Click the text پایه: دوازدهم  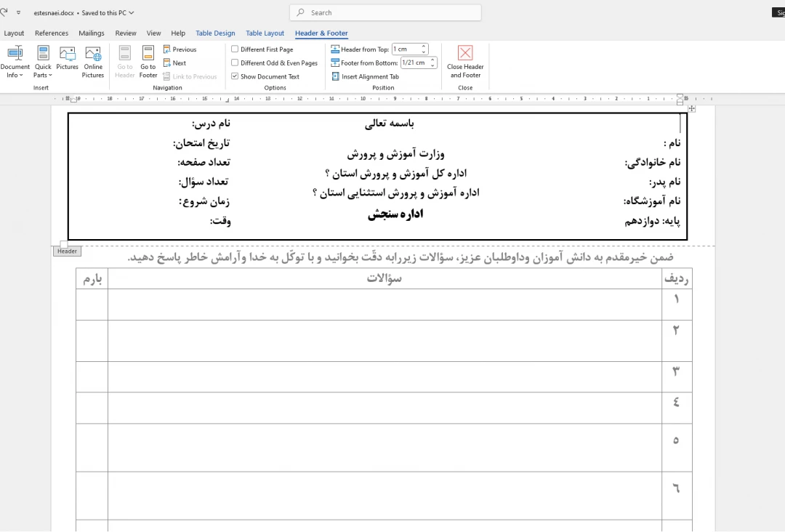click(x=652, y=221)
